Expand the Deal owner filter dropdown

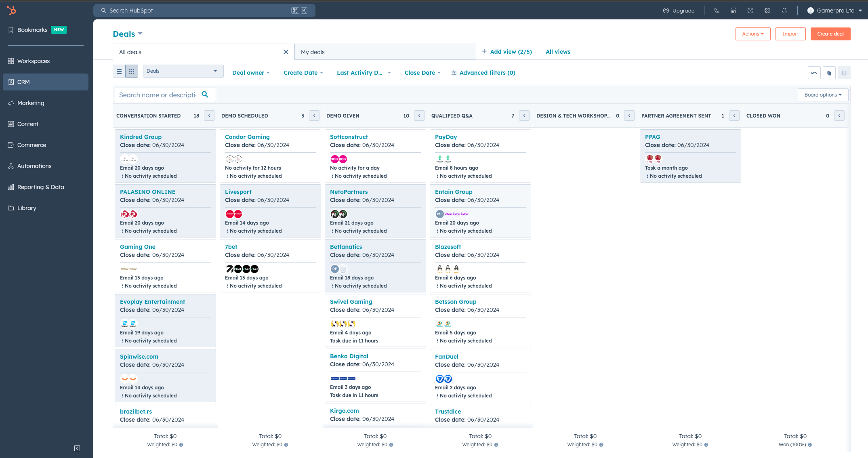[251, 73]
